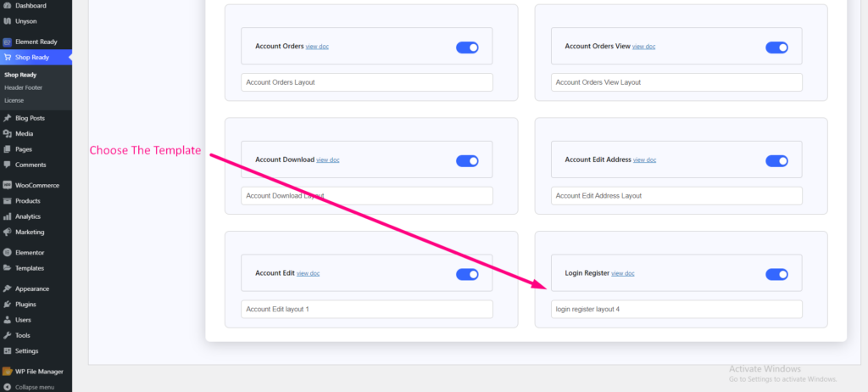Open view doc link for Account Orders

point(317,47)
